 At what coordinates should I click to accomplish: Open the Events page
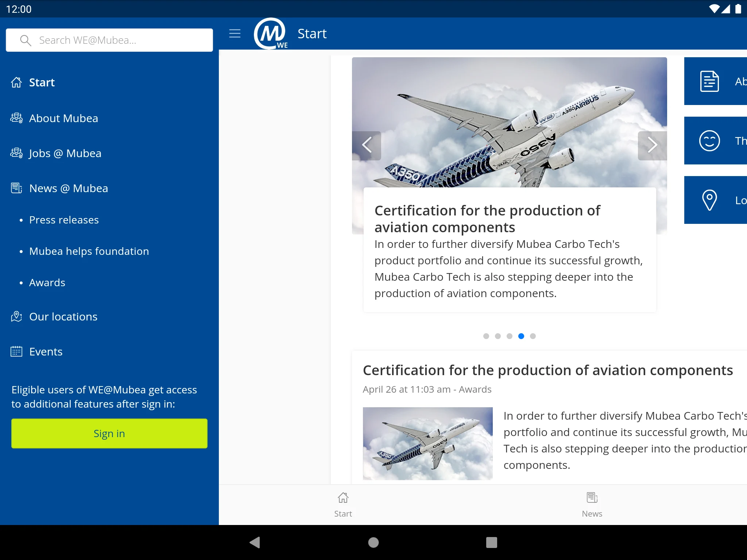pos(46,351)
